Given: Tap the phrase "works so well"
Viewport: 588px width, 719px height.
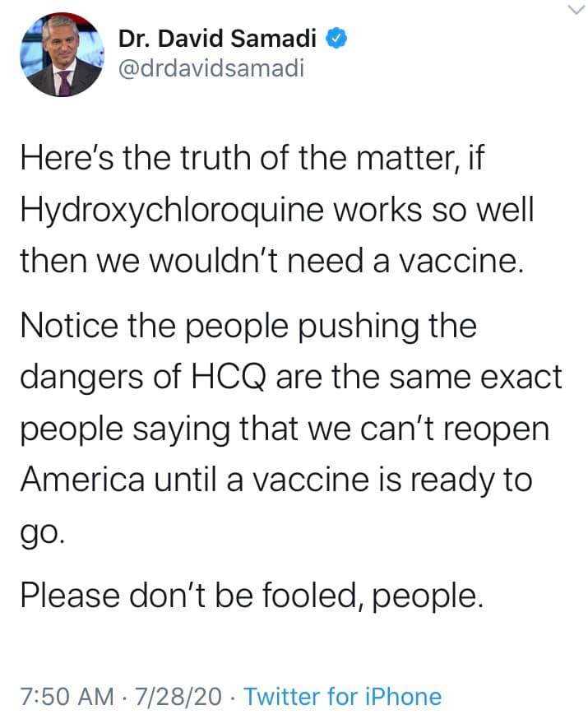Looking at the screenshot, I should [433, 210].
